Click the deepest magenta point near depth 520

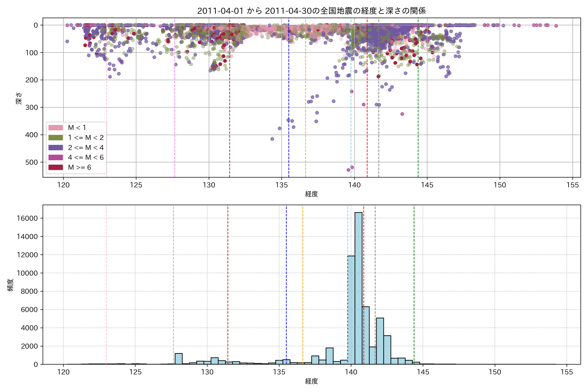348,170
